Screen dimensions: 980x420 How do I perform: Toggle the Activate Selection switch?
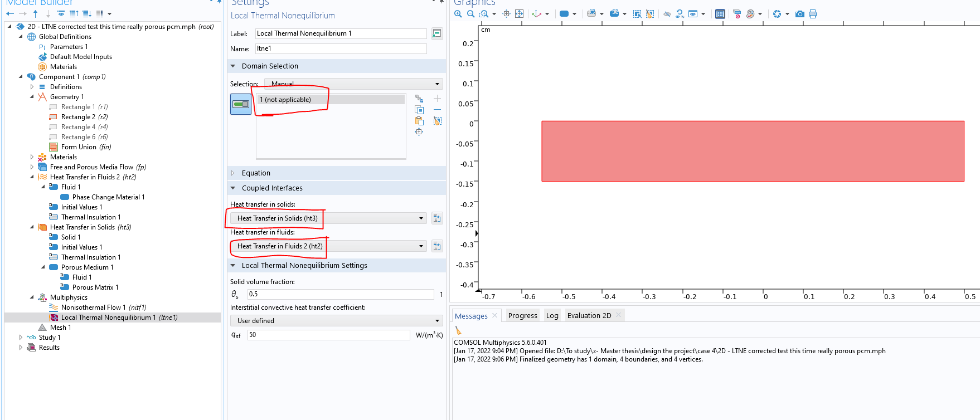click(x=241, y=104)
